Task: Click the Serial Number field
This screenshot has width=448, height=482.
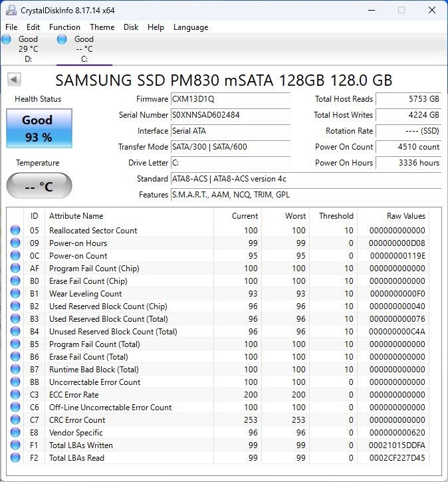Action: point(230,115)
